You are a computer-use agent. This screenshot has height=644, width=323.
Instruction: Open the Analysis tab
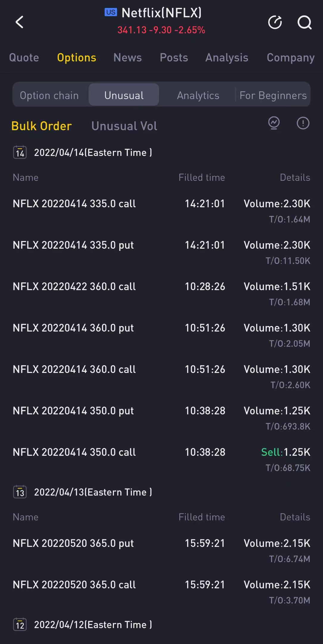[x=227, y=57]
